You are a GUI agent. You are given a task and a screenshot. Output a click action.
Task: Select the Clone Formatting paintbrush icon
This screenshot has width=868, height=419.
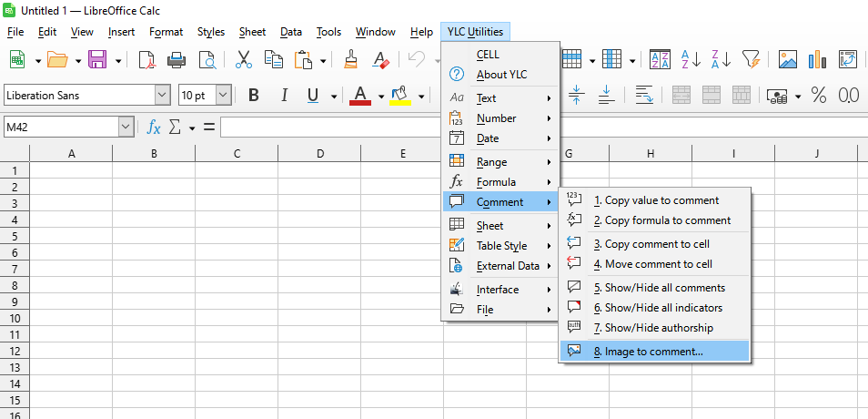[350, 60]
